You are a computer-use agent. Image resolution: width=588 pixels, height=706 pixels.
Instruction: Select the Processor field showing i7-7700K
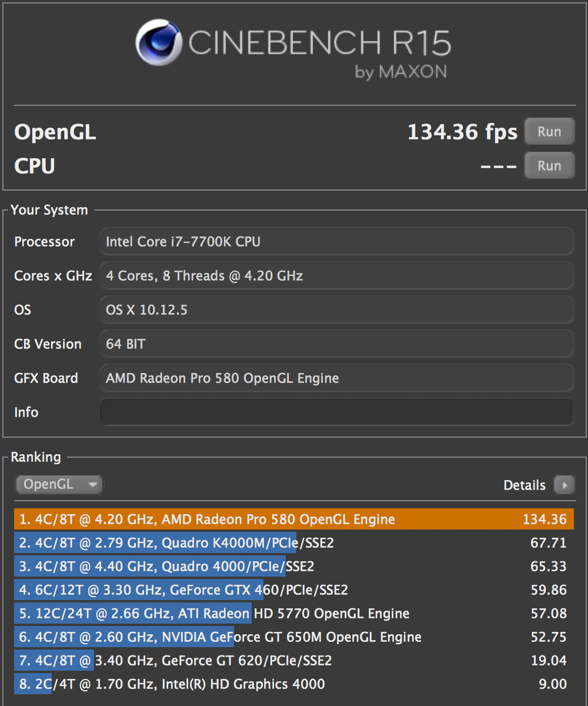[x=336, y=242]
